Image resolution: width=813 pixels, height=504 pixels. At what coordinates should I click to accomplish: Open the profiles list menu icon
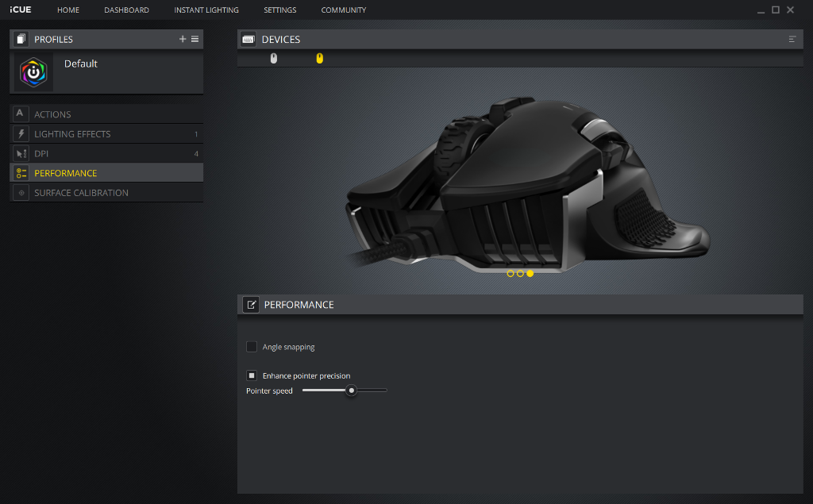click(x=195, y=39)
